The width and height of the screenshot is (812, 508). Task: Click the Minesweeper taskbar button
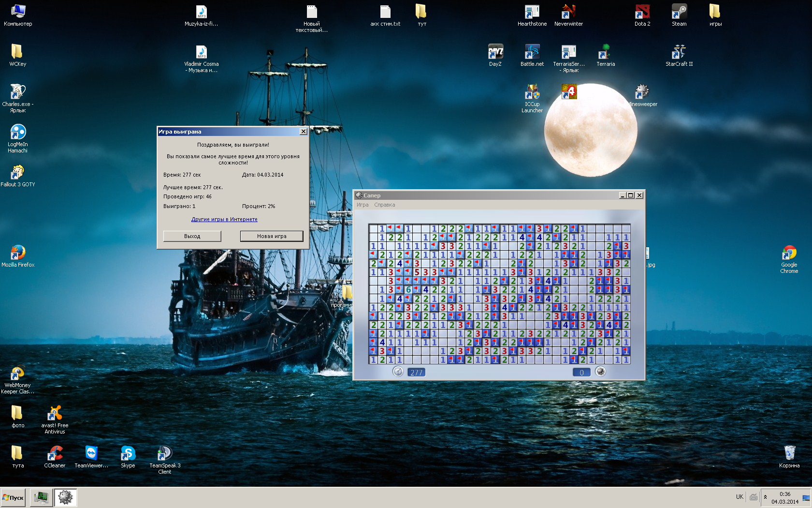tap(65, 497)
